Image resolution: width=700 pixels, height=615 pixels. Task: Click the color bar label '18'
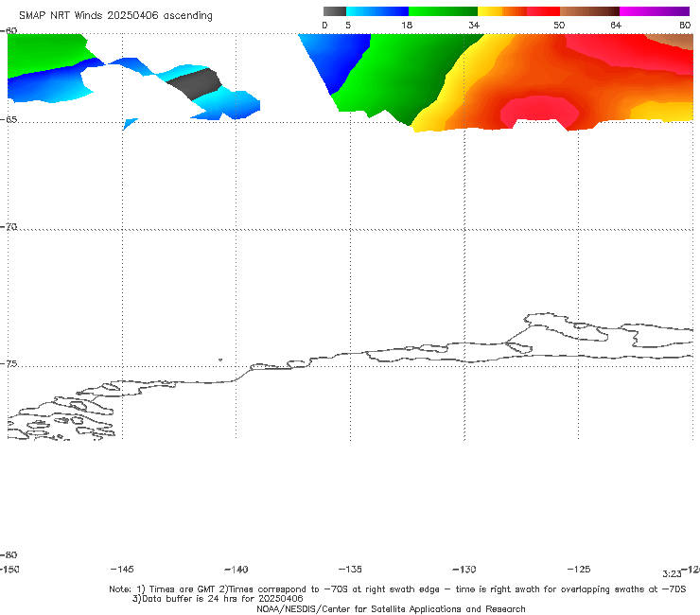(x=407, y=25)
